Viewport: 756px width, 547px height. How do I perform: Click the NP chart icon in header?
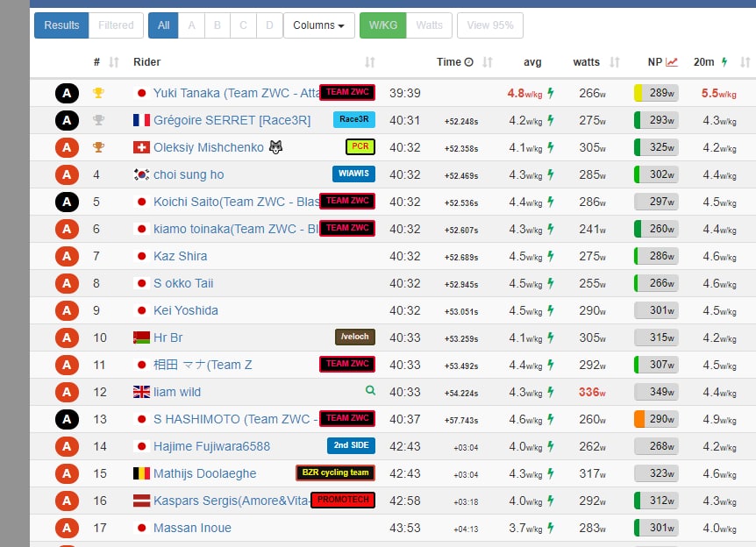[x=672, y=62]
